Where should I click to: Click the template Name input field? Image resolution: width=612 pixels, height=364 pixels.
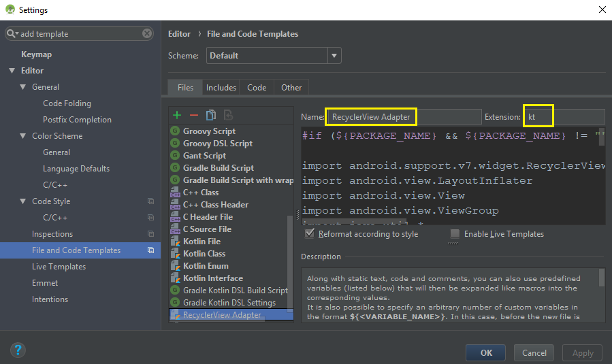404,116
